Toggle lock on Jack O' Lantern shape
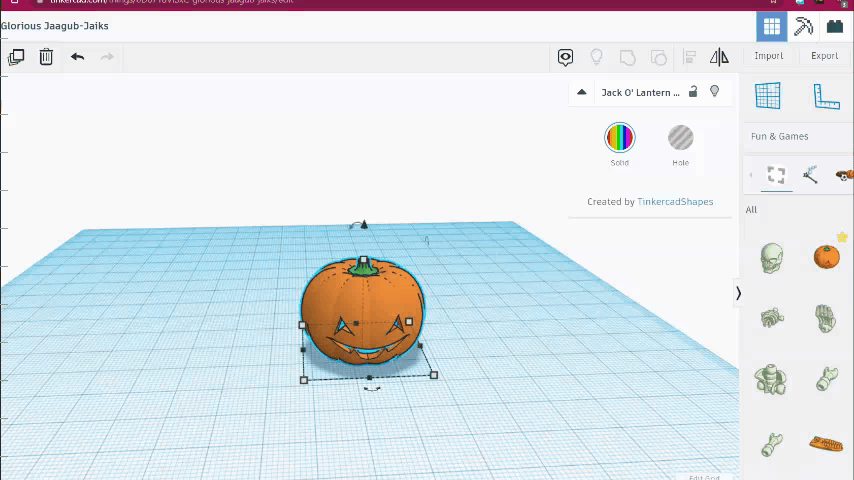The height and width of the screenshot is (480, 854). click(x=694, y=92)
